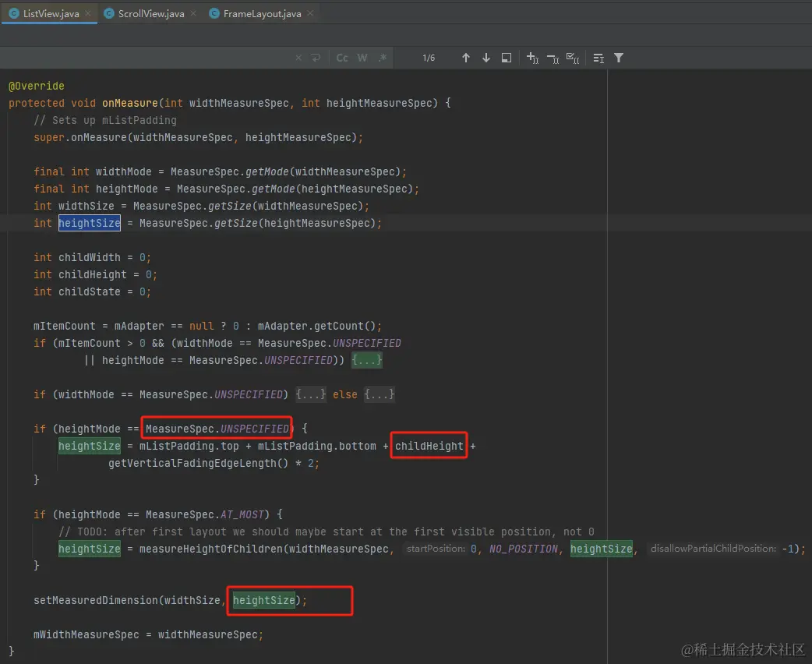The image size is (812, 664).
Task: Click 'int childWidth = 0;' line
Action: point(92,257)
